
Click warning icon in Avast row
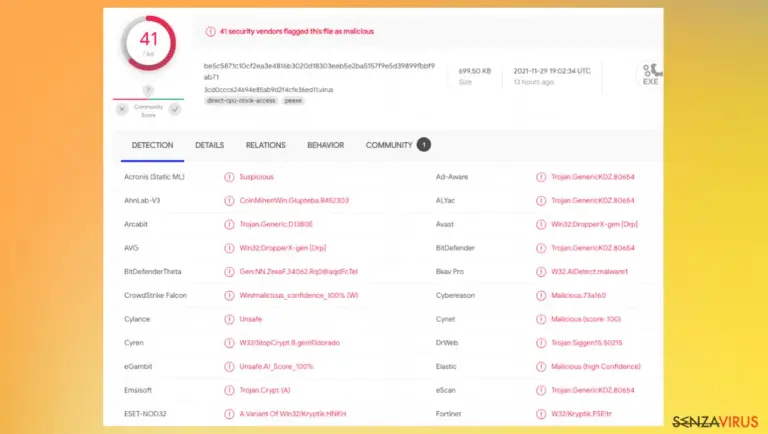click(x=541, y=224)
